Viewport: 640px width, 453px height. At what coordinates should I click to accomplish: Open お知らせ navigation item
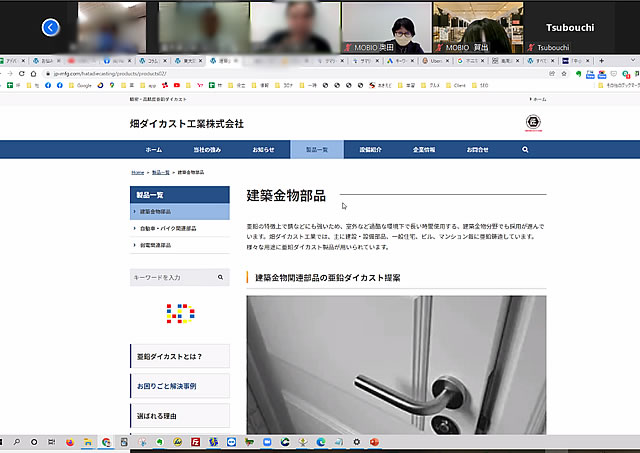click(x=263, y=150)
